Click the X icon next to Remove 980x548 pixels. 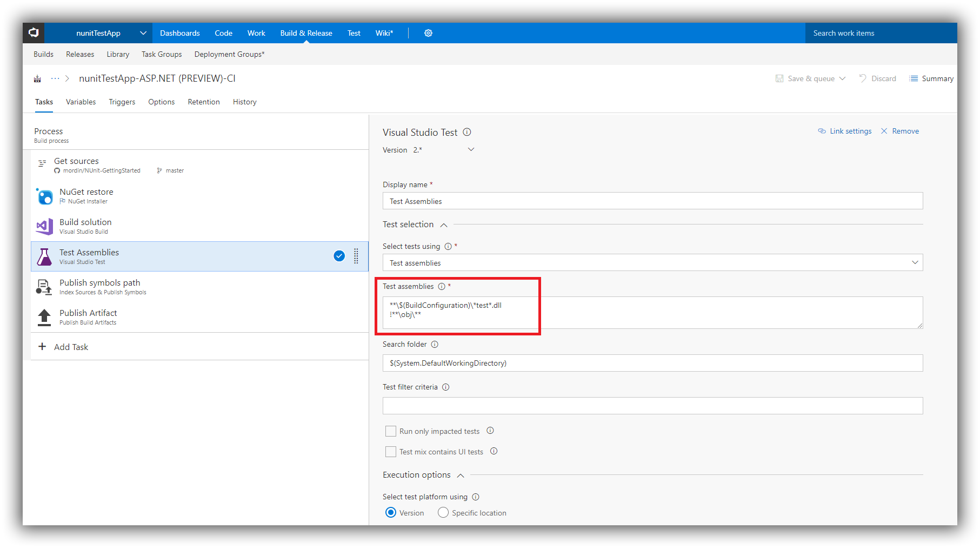884,131
